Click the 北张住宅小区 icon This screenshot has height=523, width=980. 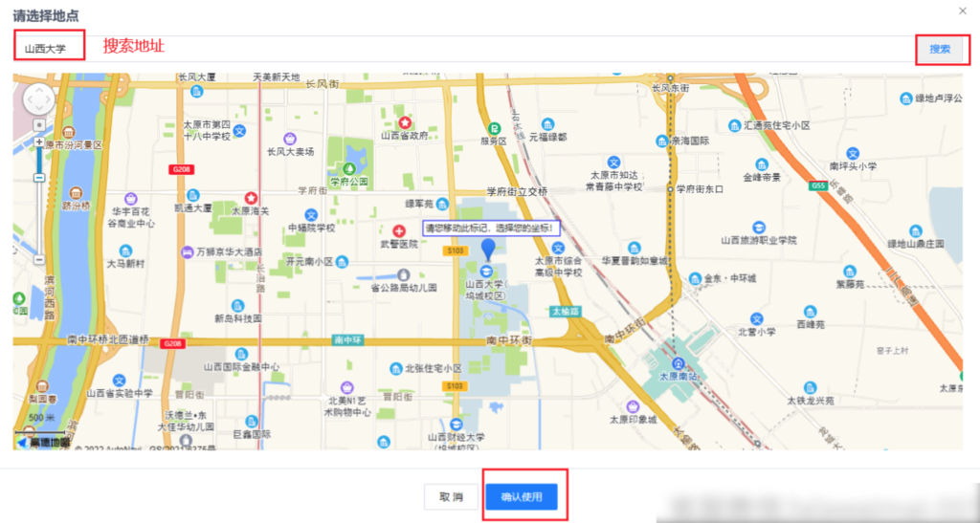tap(396, 369)
